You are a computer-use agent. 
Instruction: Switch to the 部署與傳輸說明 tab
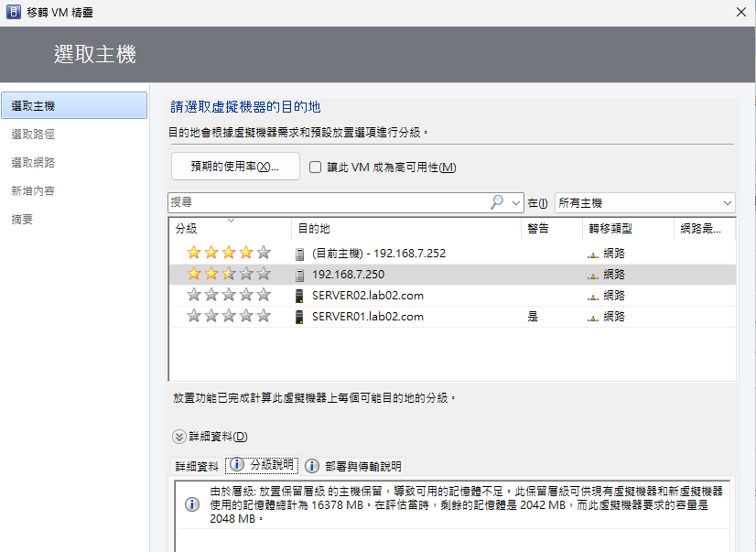coord(353,465)
